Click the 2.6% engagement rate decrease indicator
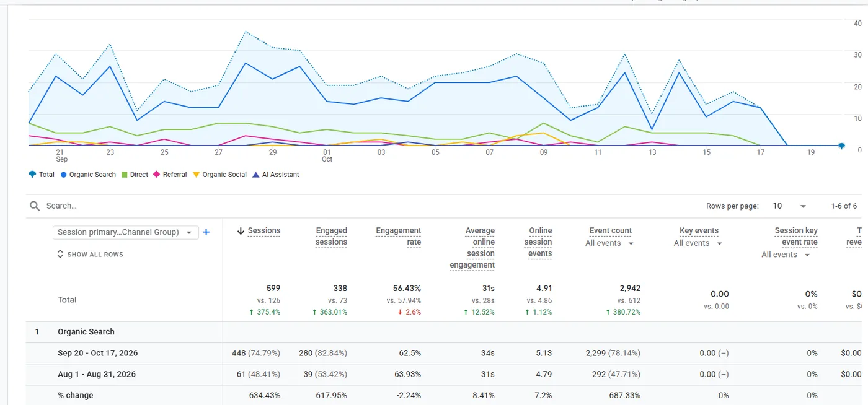Screen dimensions: 868x405 point(410,312)
